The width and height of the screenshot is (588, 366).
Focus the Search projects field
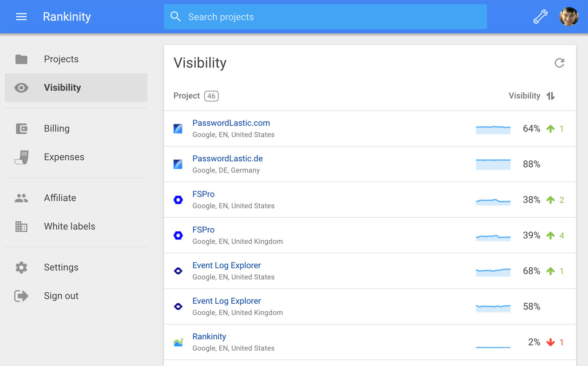[x=325, y=17]
